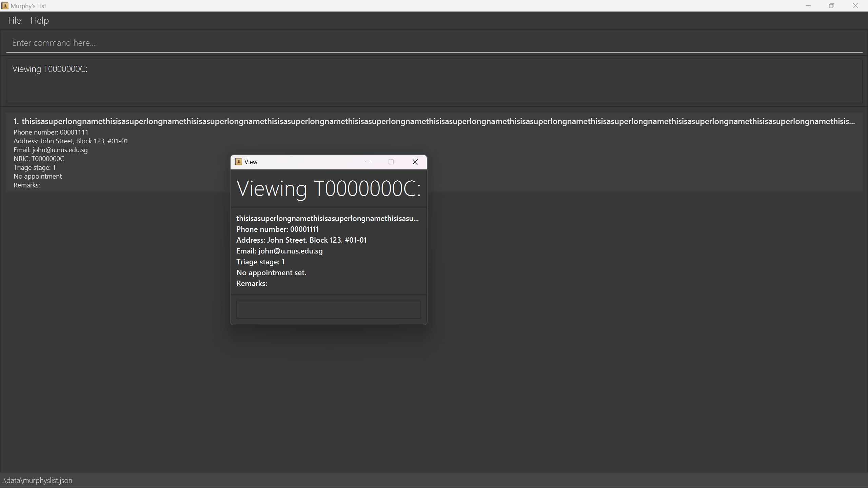Click the Murphy's List app icon in title bar

[x=5, y=6]
